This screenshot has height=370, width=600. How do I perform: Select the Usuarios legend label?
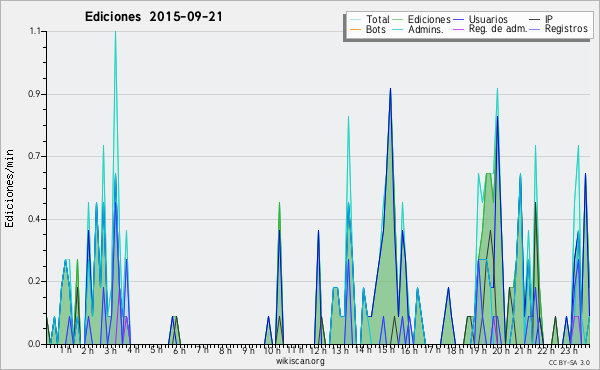(488, 19)
